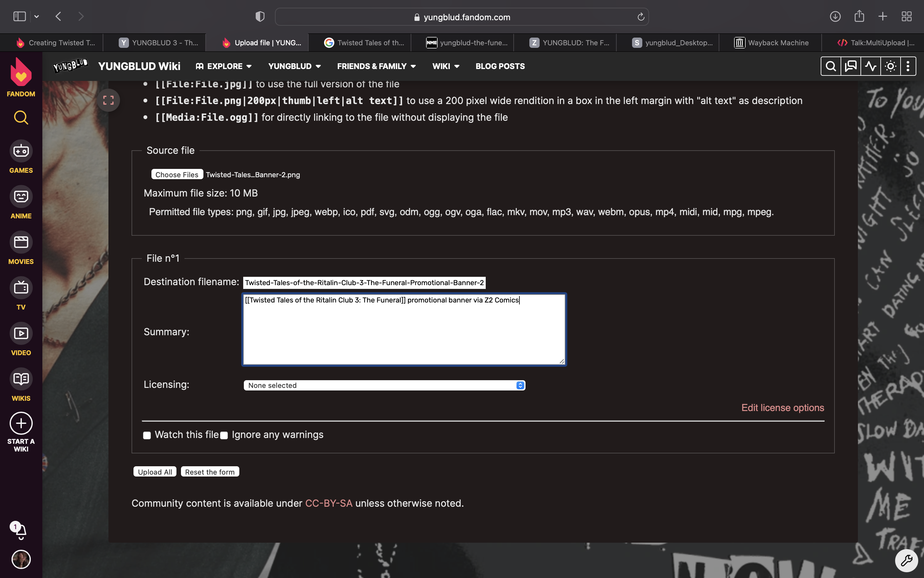Open the TV section icon
Screen dimensions: 924x578
pos(21,287)
